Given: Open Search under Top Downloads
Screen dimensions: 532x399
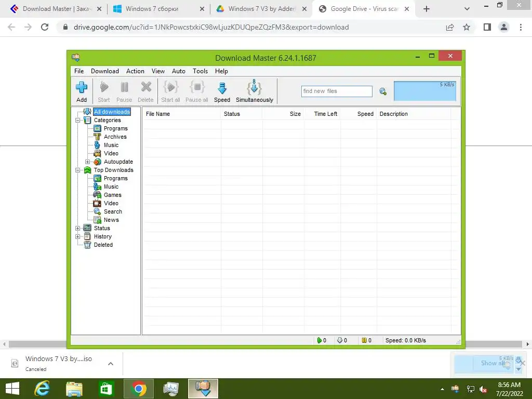Looking at the screenshot, I should click(113, 211).
